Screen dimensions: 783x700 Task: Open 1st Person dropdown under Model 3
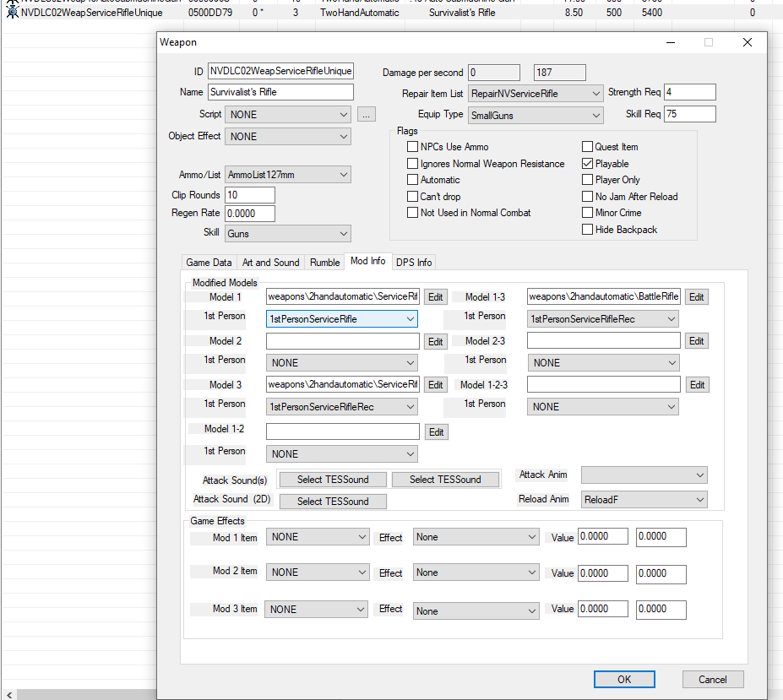tap(342, 407)
